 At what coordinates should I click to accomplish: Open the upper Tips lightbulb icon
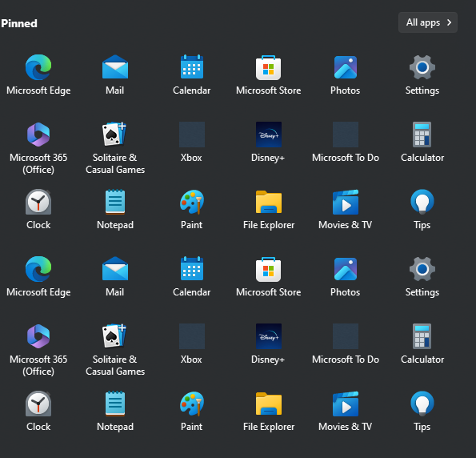coord(422,201)
